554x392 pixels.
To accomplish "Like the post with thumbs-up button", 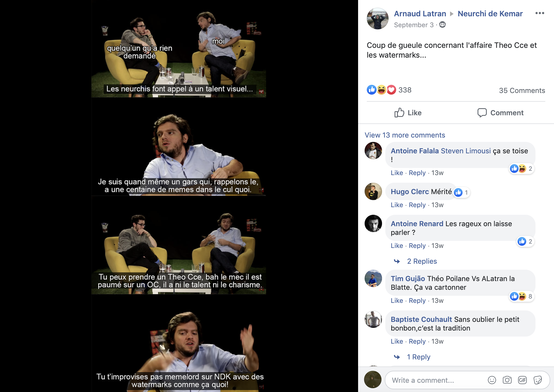I will click(x=408, y=113).
